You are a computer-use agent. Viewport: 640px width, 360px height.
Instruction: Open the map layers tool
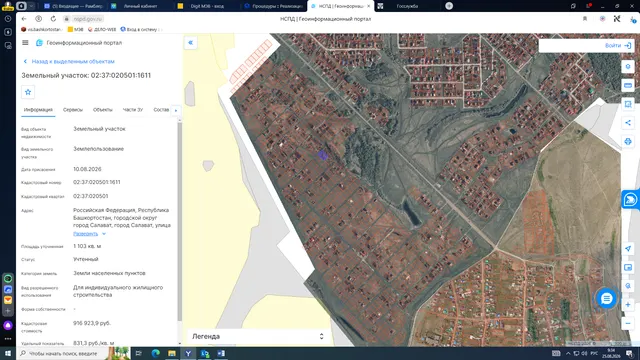pyautogui.click(x=628, y=67)
